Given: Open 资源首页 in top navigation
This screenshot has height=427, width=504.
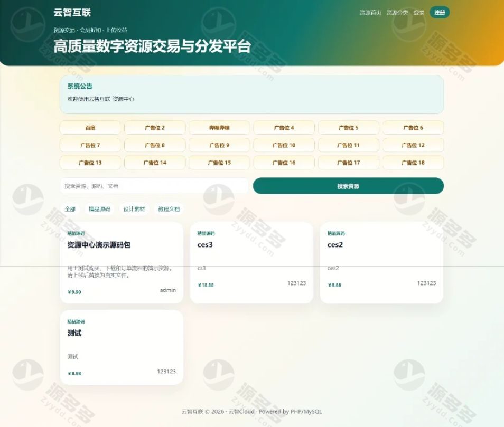Looking at the screenshot, I should coord(370,13).
